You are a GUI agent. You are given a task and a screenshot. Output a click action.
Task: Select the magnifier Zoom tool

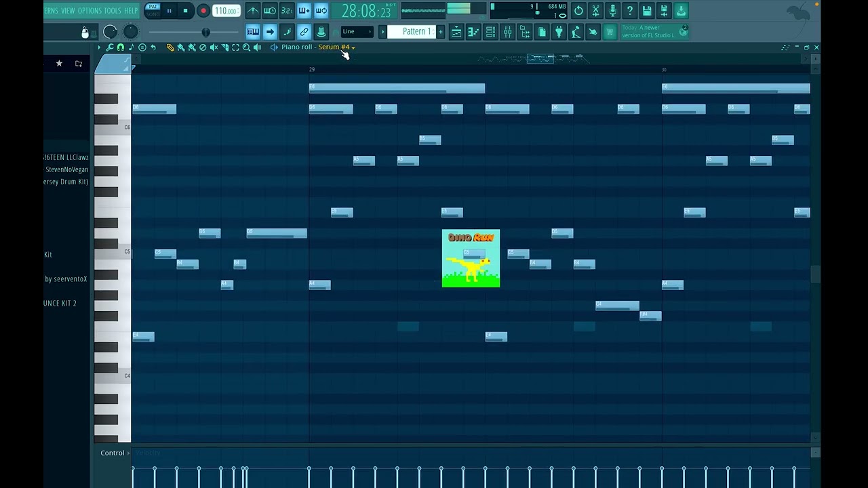click(x=246, y=47)
